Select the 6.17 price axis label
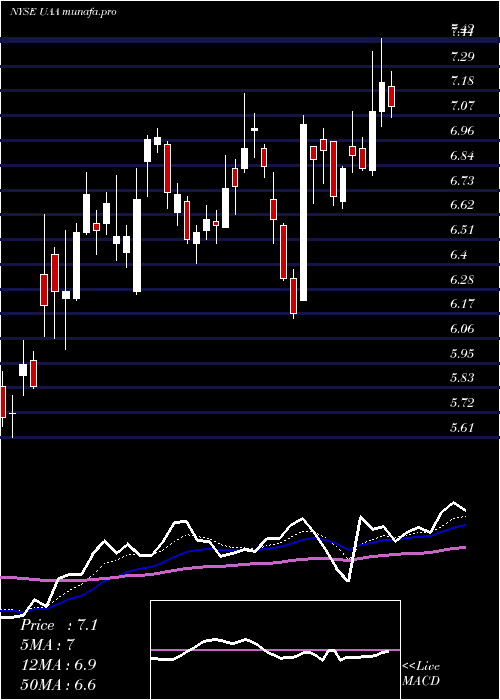The height and width of the screenshot is (700, 500). coord(462,304)
